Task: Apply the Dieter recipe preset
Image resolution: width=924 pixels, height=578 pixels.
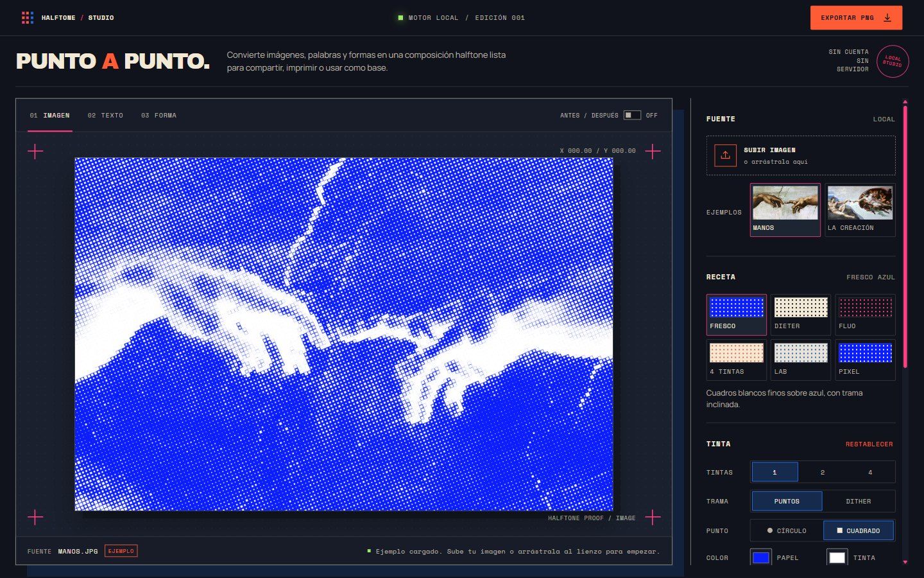Action: click(x=801, y=315)
